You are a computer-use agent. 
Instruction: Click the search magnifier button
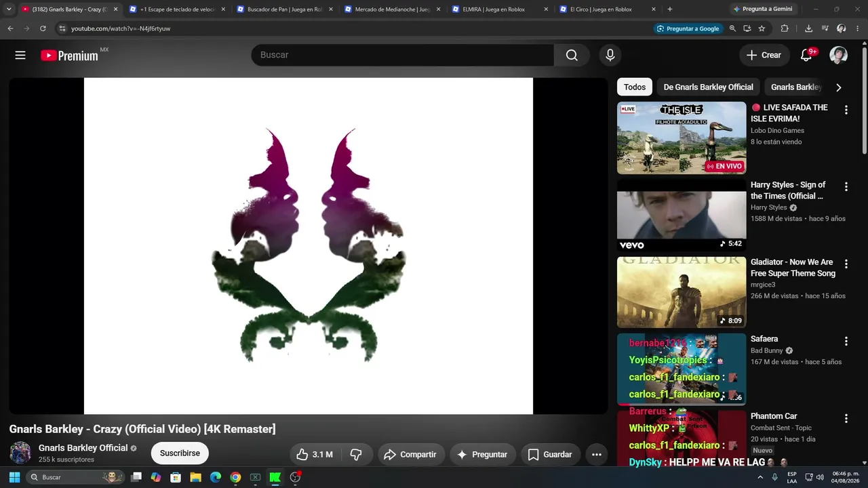click(x=572, y=55)
